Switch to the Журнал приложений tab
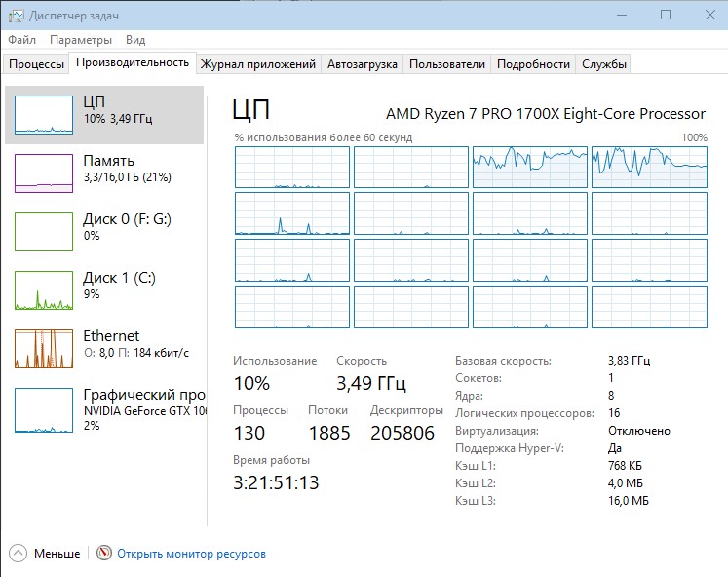Viewport: 728px width, 577px height. (x=258, y=64)
